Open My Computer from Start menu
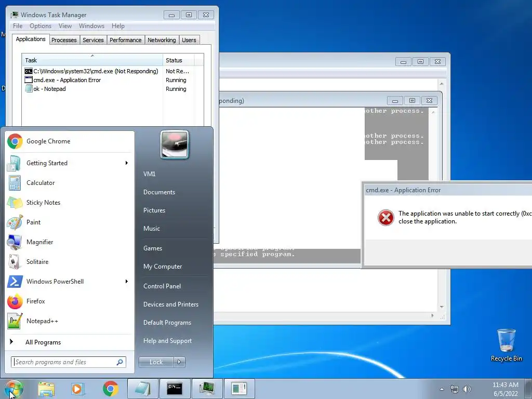532x399 pixels. coord(163,267)
